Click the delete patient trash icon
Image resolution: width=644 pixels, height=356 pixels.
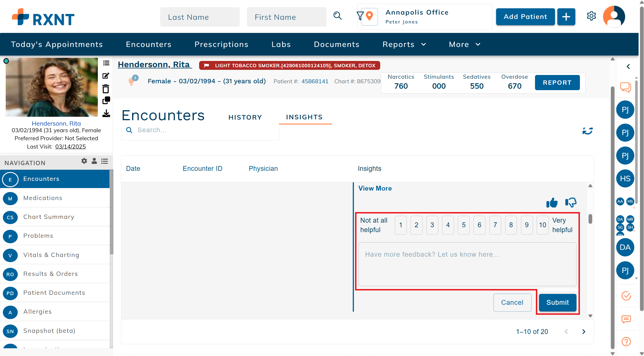(x=106, y=89)
